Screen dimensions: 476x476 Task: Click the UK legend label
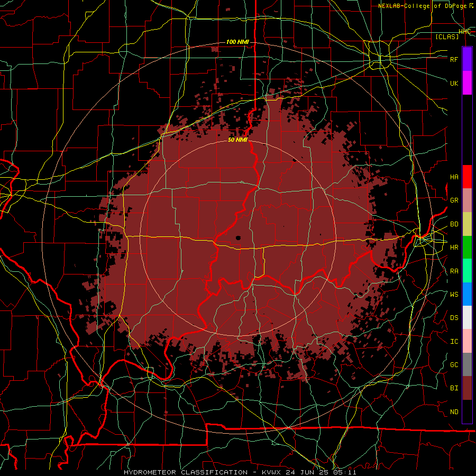[x=454, y=83]
